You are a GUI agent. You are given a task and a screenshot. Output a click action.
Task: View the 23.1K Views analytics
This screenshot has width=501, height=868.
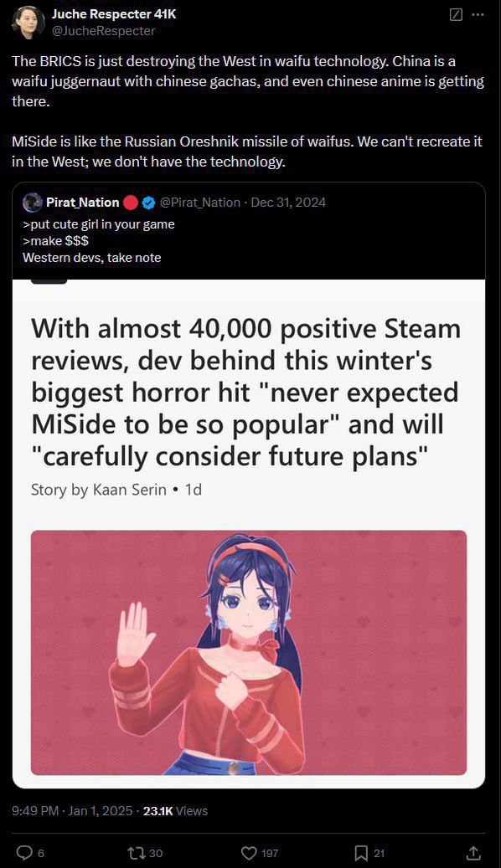176,811
